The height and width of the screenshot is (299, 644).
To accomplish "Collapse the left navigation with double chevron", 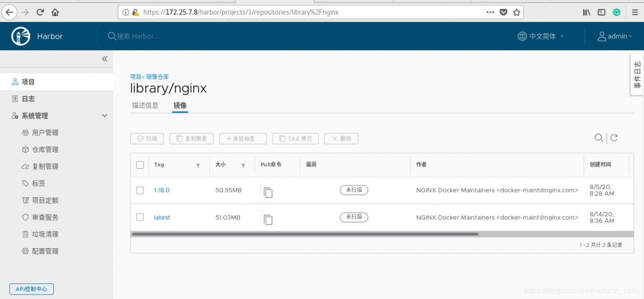I will click(x=105, y=59).
